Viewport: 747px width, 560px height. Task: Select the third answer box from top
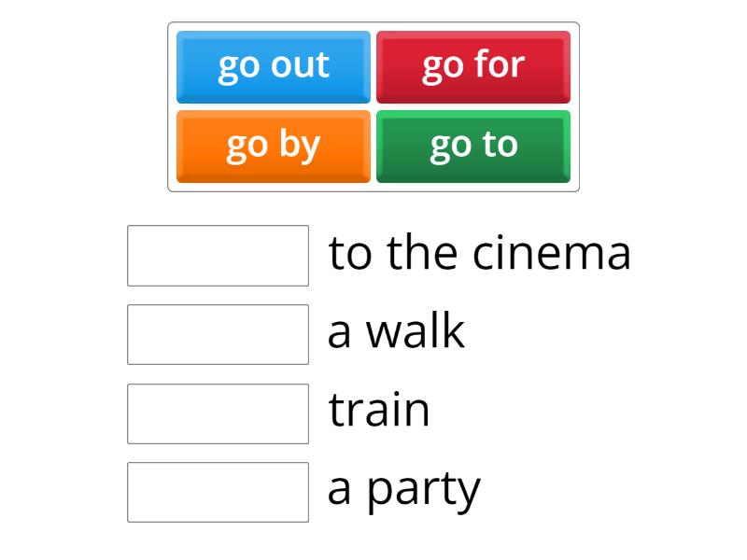[218, 413]
